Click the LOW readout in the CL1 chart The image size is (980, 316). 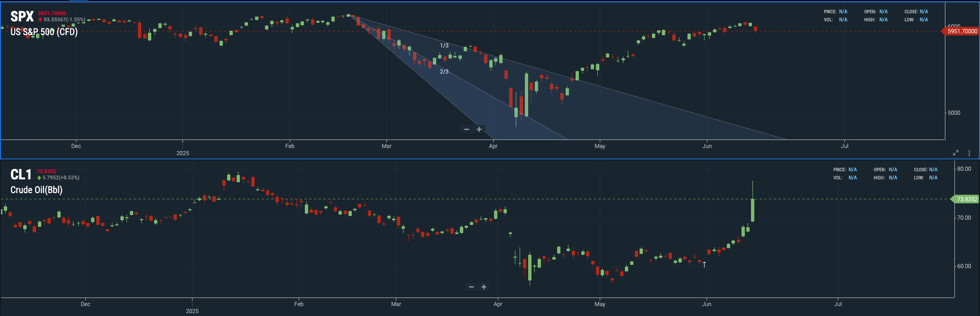pyautogui.click(x=926, y=178)
